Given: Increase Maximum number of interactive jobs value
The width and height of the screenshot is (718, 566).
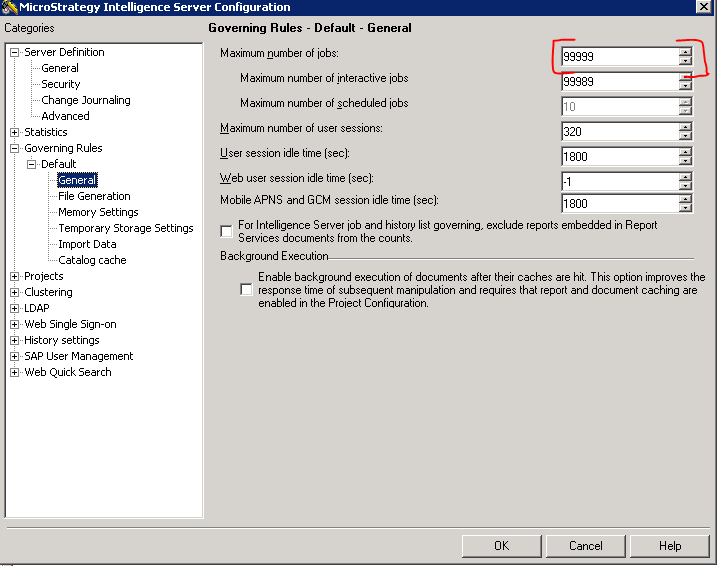Looking at the screenshot, I should point(685,78).
